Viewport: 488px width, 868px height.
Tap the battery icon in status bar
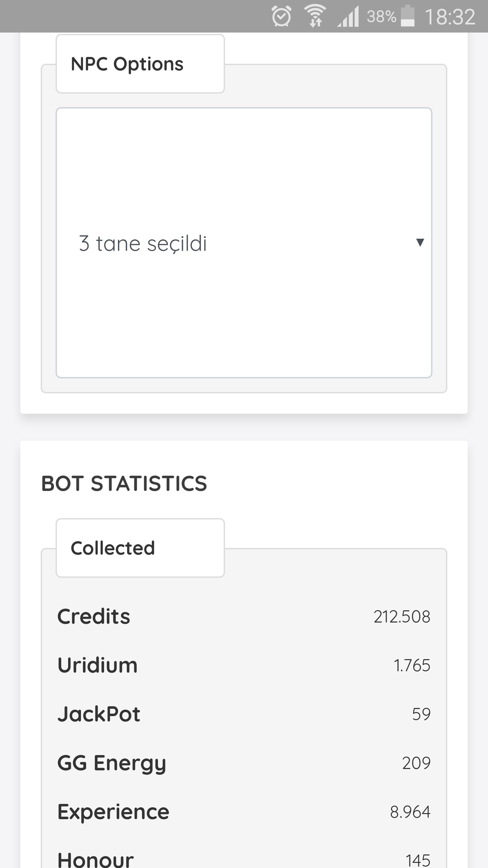coord(408,17)
